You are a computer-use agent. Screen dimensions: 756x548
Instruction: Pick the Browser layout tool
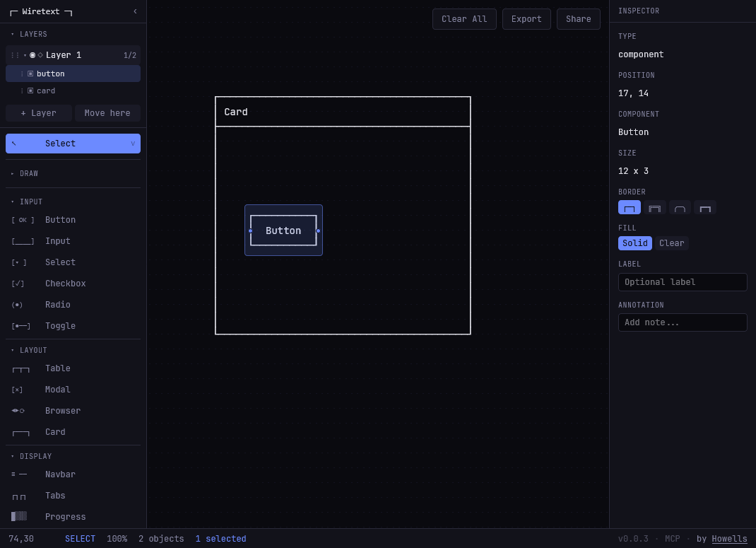[x=63, y=411]
